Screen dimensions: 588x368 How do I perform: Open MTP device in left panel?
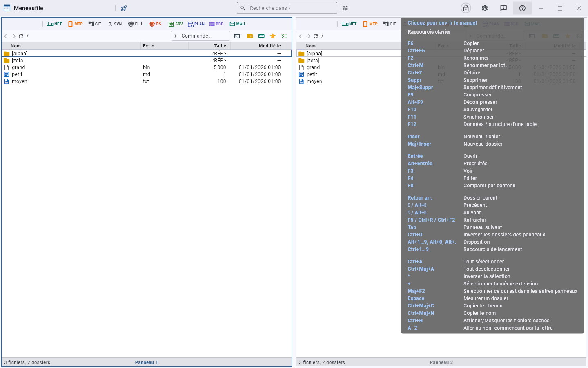click(76, 24)
